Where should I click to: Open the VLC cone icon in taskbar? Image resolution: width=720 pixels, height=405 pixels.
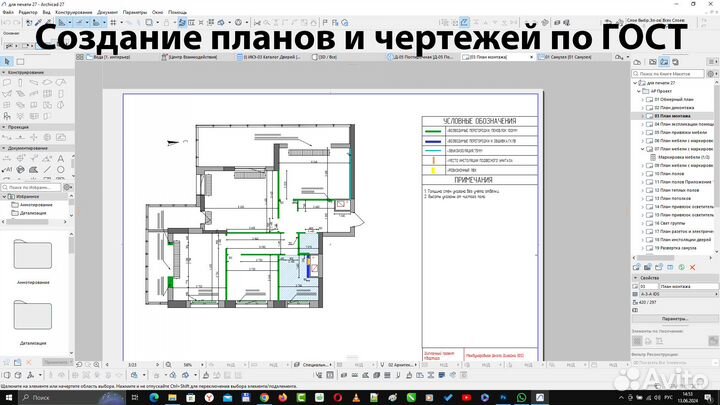click(356, 397)
